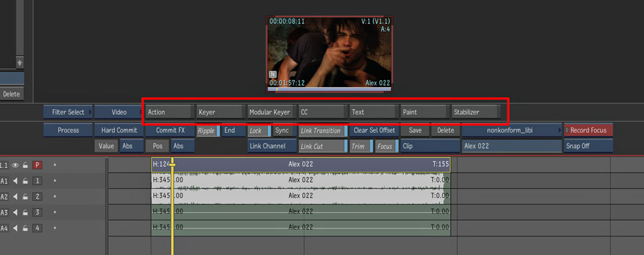Viewport: 644px width, 255px height.
Task: Click channel number 4 box on A4
Action: 37,228
